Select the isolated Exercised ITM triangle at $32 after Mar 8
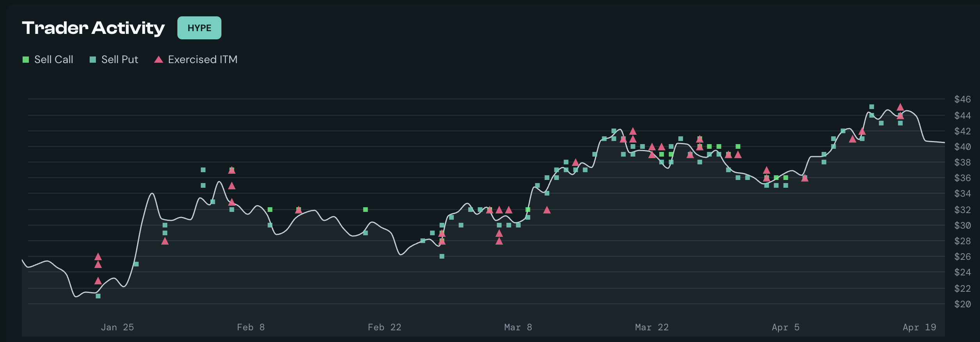Viewport: 980px width, 342px height. point(547,210)
